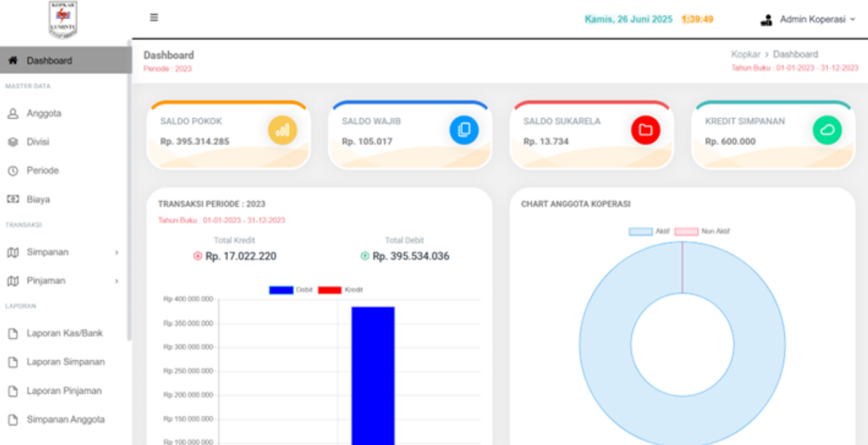The height and width of the screenshot is (445, 868).
Task: Open the Admin Koperasi dropdown arrow
Action: click(x=853, y=20)
